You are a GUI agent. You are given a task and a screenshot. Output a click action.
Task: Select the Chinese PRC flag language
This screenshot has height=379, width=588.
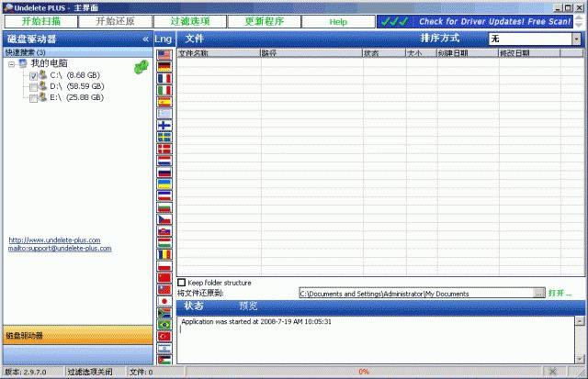tap(164, 278)
